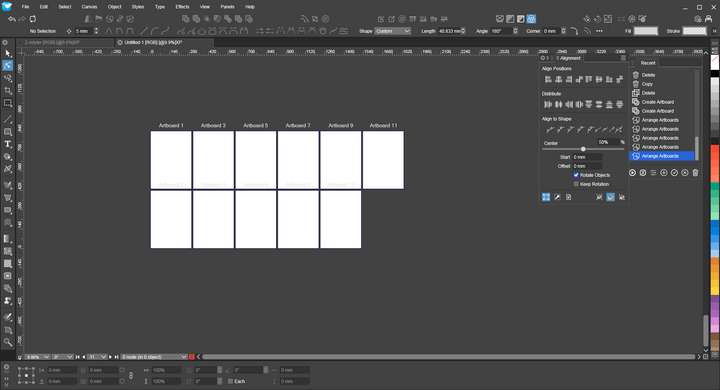Open the Shape dropdown in the options bar
This screenshot has height=390, width=720.
pyautogui.click(x=393, y=31)
